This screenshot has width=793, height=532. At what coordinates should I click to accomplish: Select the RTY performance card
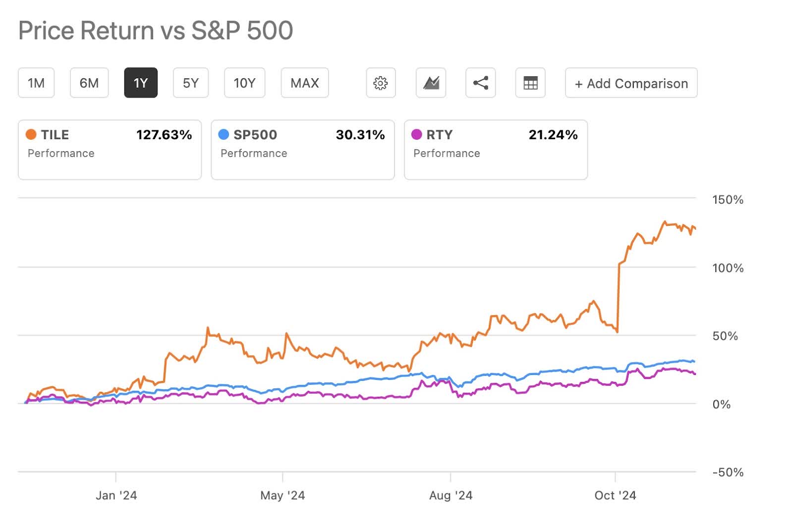coord(496,150)
